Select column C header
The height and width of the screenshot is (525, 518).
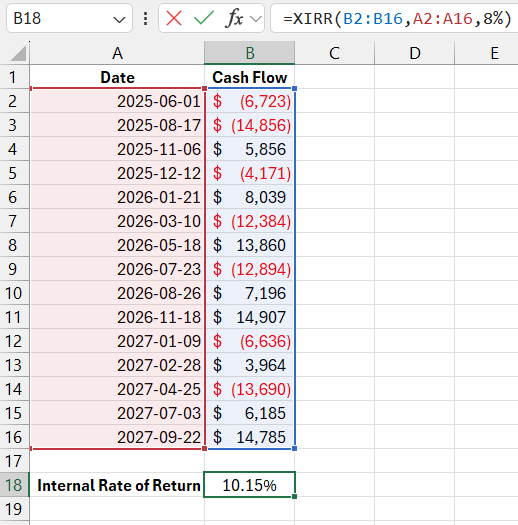(x=335, y=53)
